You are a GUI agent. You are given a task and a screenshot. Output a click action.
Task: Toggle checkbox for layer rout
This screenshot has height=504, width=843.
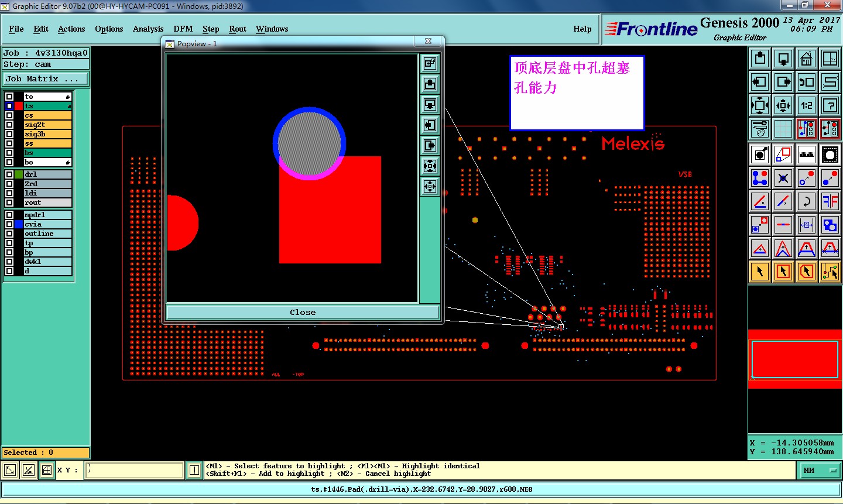9,203
